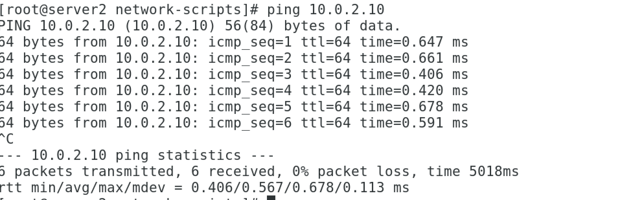Click the ping statistics header line
This screenshot has width=644, height=200.
click(137, 156)
